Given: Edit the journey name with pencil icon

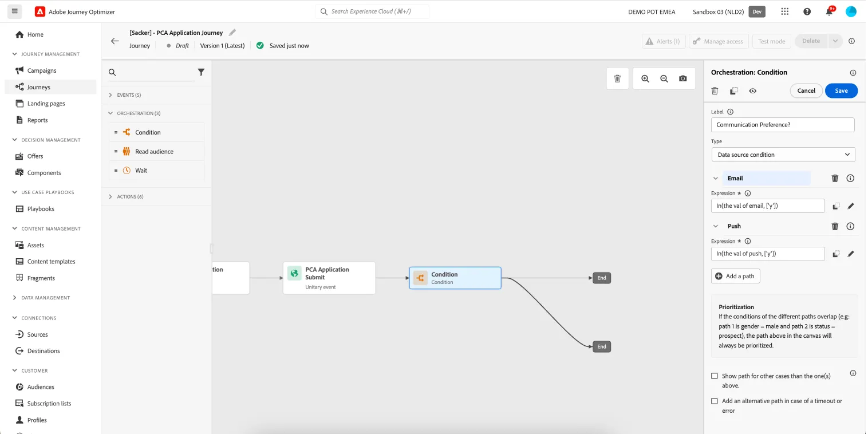Looking at the screenshot, I should pos(232,33).
